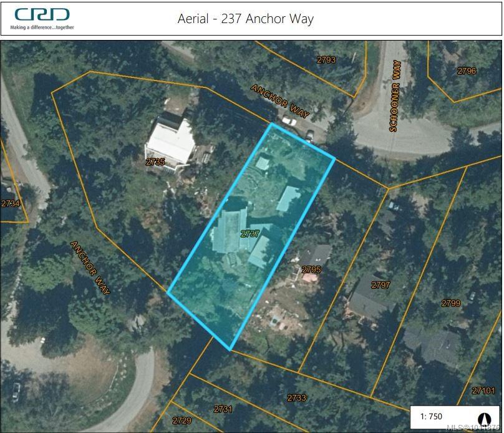Click parcel label 2793
504x433 pixels.
[x=326, y=60]
